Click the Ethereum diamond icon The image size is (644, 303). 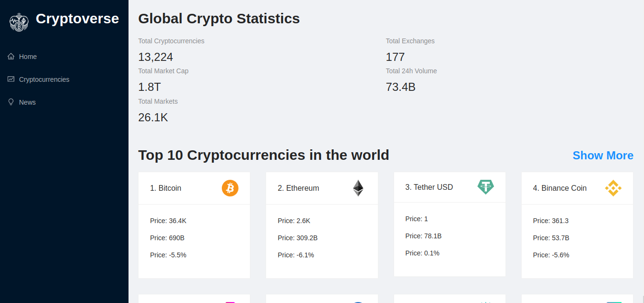coord(358,188)
